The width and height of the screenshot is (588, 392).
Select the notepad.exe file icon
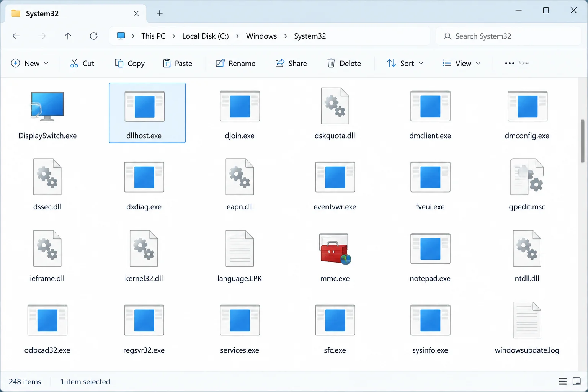coord(430,248)
